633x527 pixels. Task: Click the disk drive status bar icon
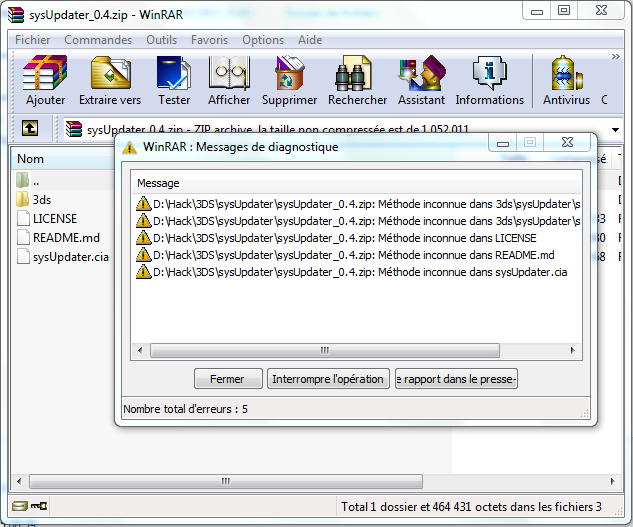[19, 506]
